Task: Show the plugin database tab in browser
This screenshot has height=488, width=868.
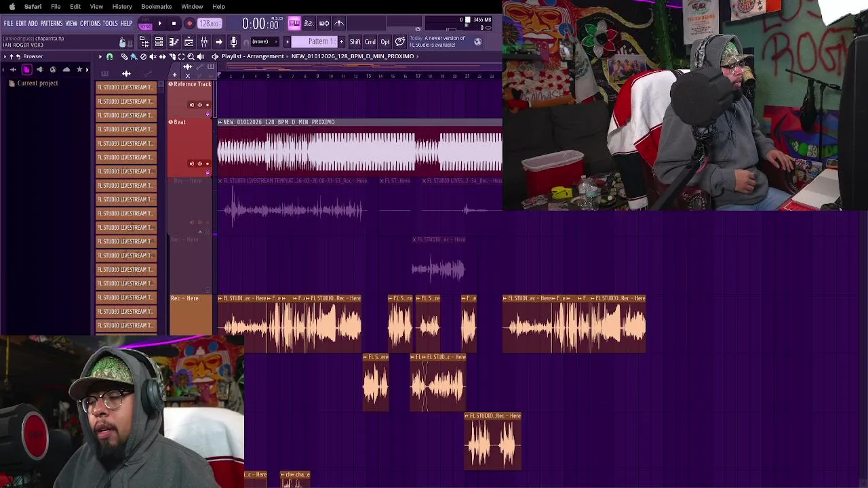Action: coord(40,70)
